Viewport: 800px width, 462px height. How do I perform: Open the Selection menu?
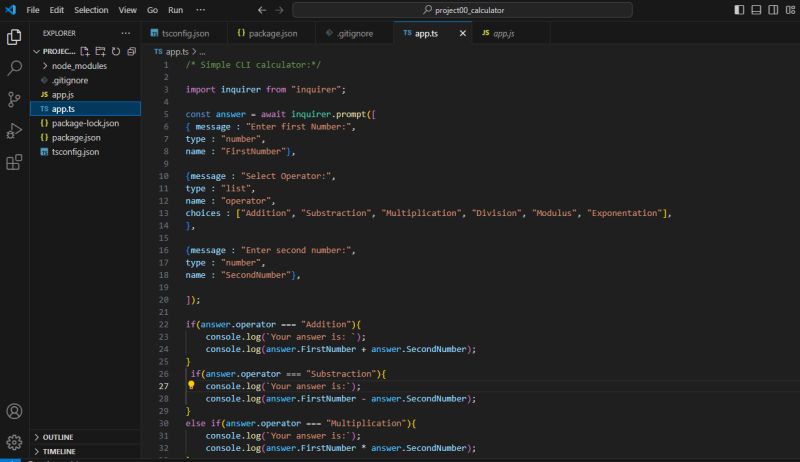pos(91,10)
